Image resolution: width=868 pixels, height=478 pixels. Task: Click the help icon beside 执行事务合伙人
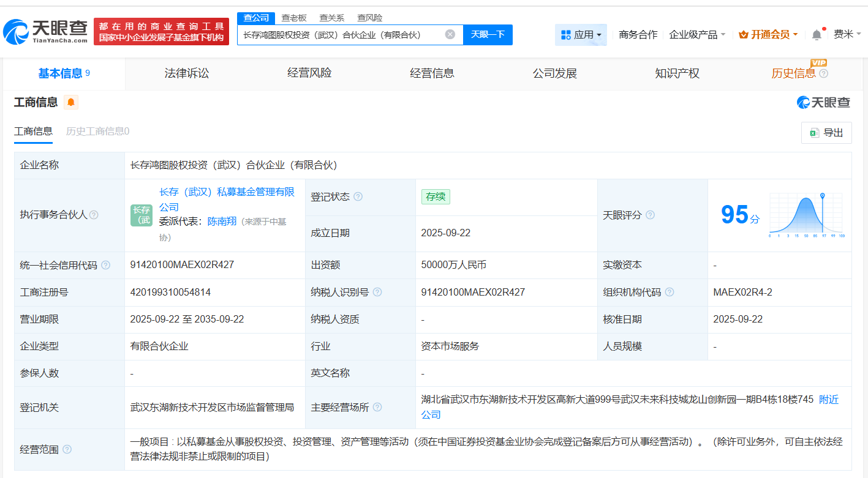coord(94,215)
